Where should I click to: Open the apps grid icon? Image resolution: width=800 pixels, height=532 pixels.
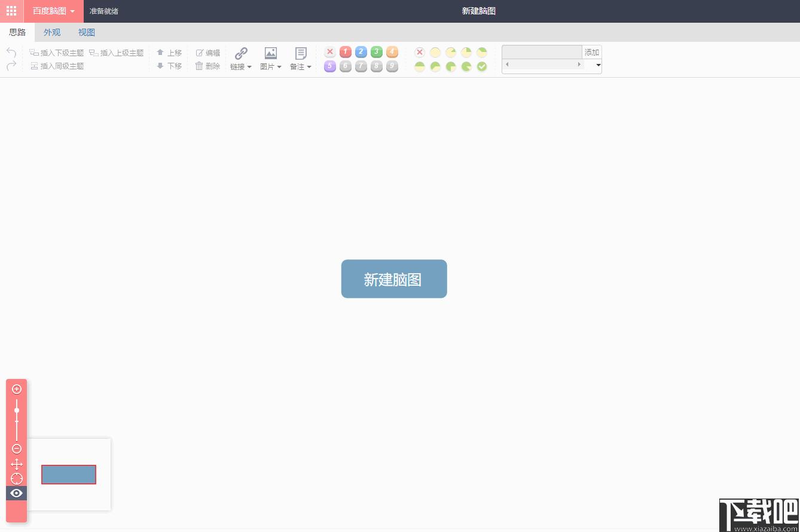[11, 11]
